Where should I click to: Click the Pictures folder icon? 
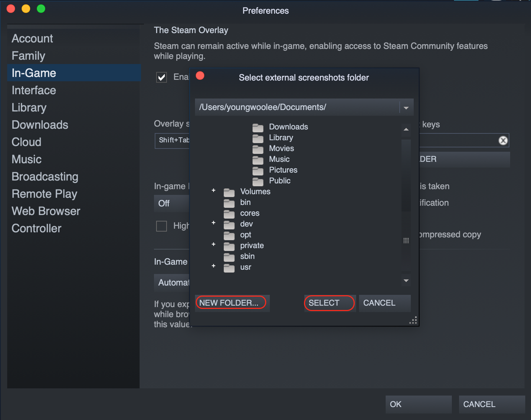[x=258, y=171]
